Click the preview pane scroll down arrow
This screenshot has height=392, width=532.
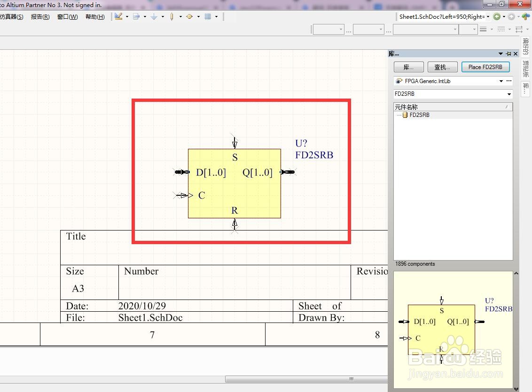(516, 389)
